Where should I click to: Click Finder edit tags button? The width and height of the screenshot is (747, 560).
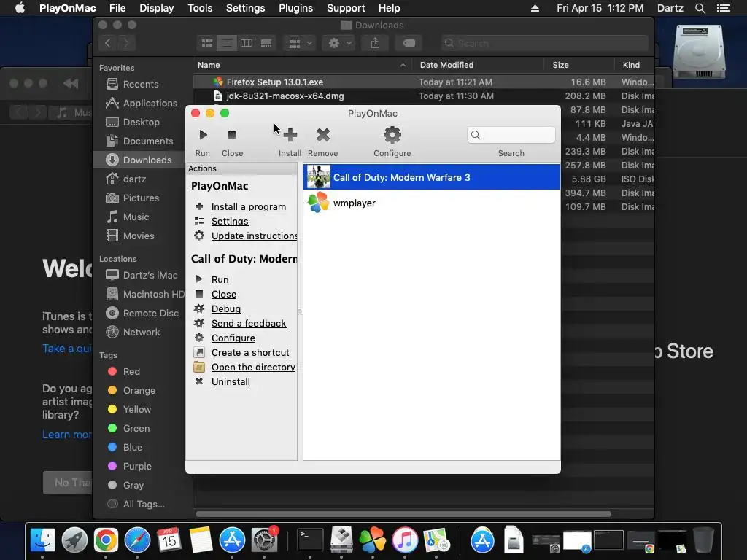click(x=409, y=43)
